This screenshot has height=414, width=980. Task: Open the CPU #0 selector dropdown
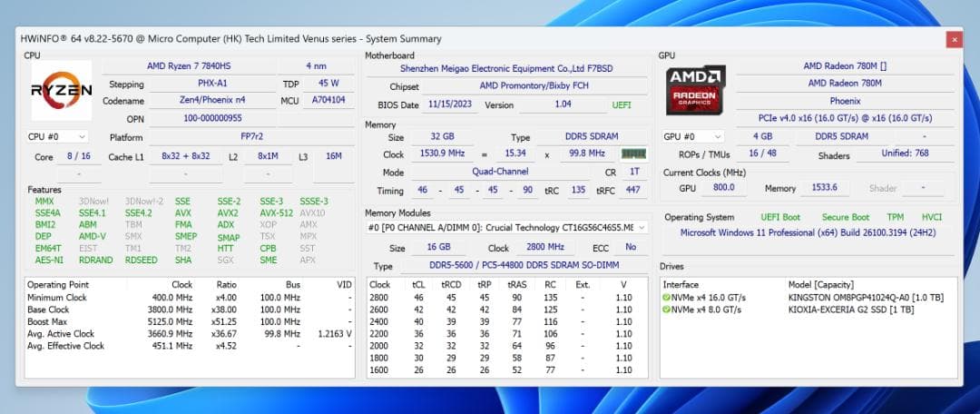[x=57, y=136]
